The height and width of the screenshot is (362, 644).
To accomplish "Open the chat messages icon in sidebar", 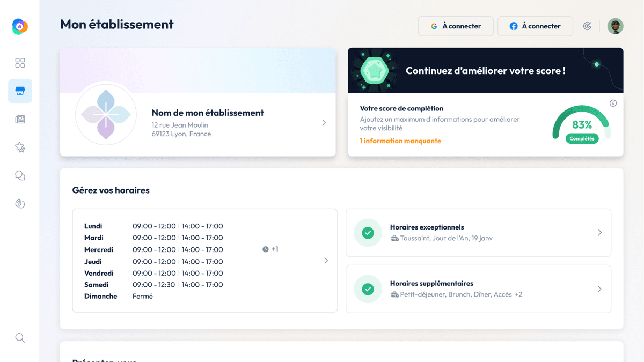I will 20,175.
